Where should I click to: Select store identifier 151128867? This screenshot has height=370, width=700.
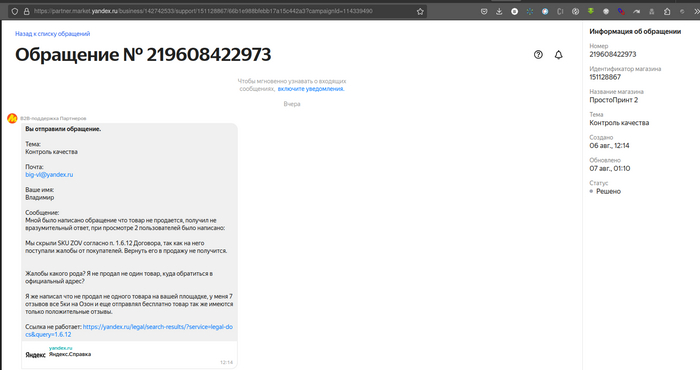coord(605,77)
